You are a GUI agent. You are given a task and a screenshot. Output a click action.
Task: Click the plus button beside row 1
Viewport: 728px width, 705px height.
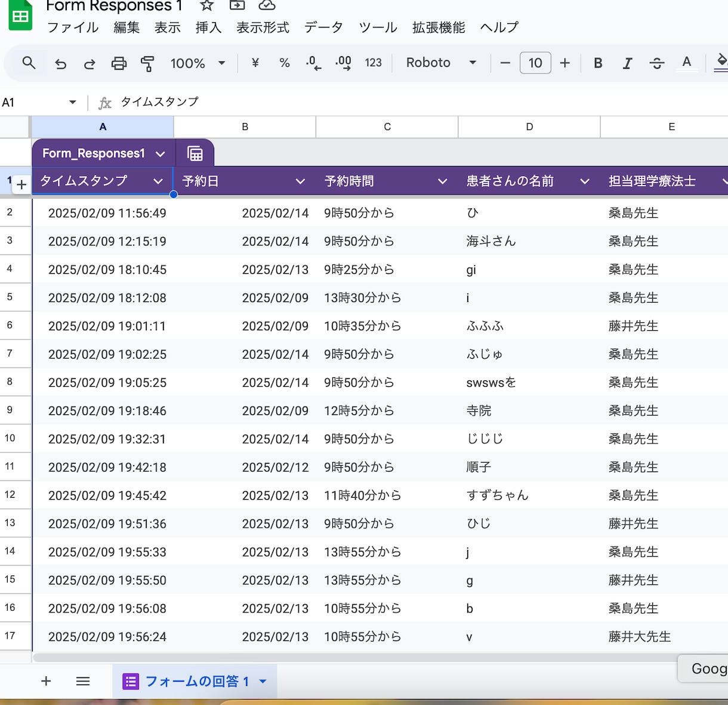21,184
